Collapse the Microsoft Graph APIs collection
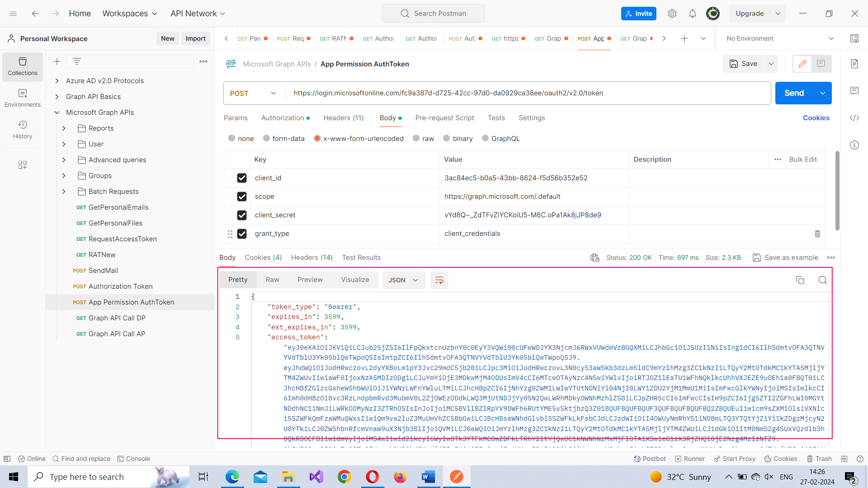Screen dimensions: 868x488 pos(57,113)
